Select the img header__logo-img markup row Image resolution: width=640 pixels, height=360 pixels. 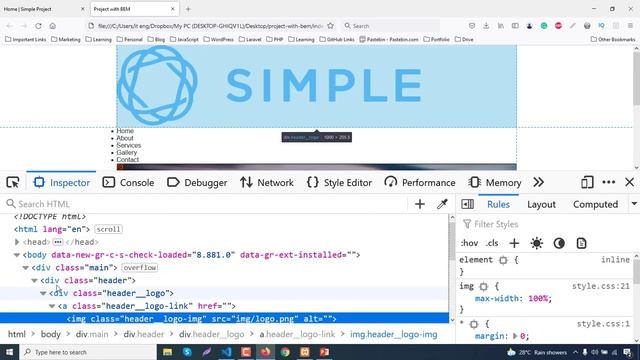(x=224, y=318)
